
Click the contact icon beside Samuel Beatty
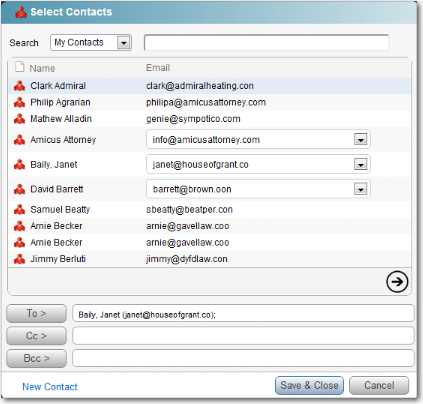click(x=20, y=210)
